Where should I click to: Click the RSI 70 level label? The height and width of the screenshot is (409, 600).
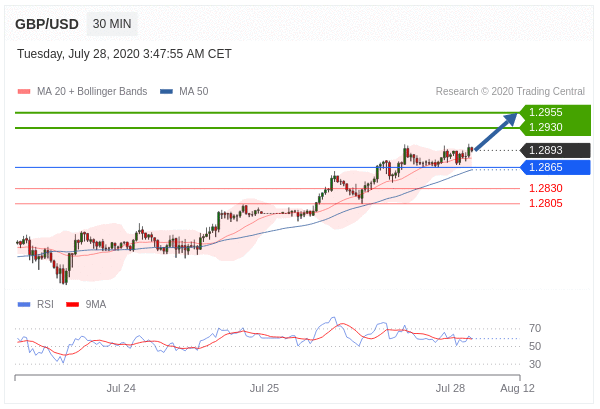pyautogui.click(x=535, y=328)
